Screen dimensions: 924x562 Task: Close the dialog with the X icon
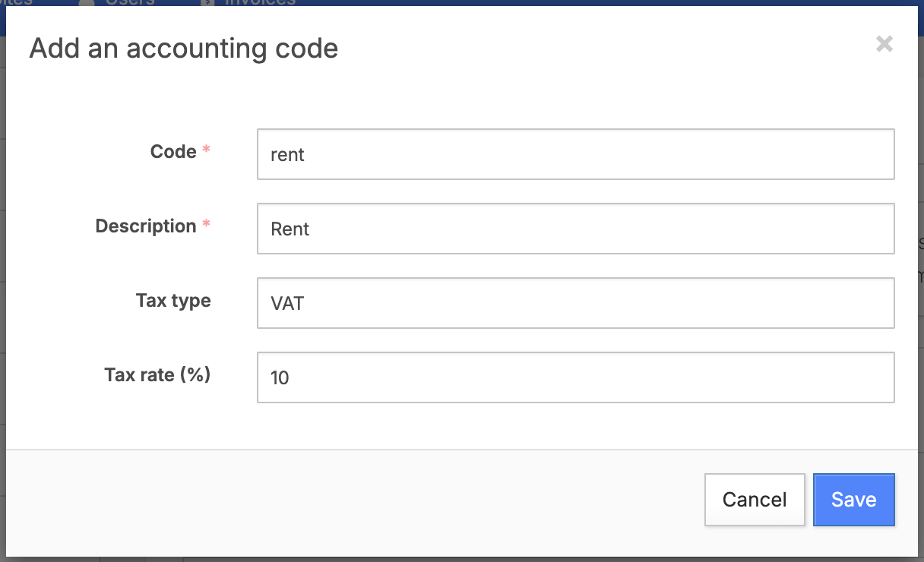(x=884, y=44)
